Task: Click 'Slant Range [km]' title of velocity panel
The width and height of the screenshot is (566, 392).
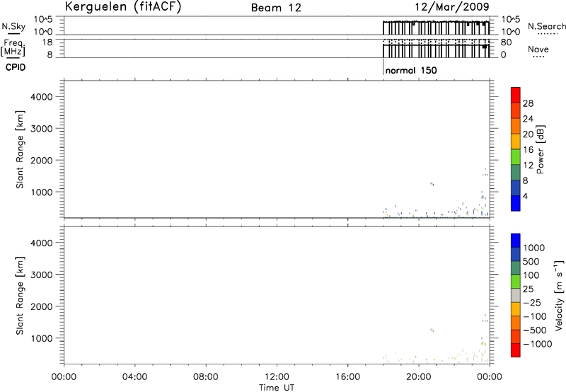Action: [x=20, y=296]
